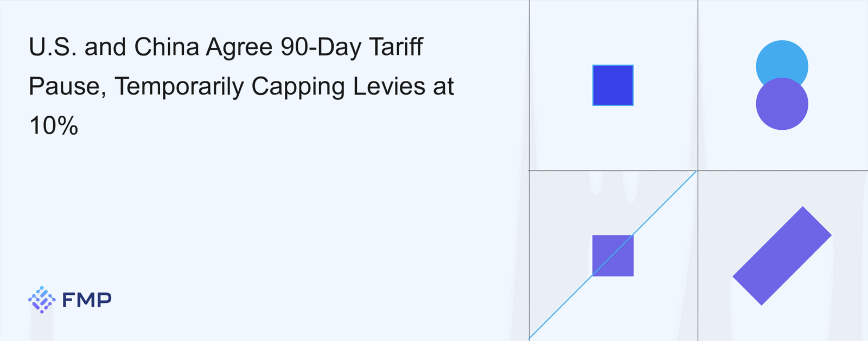This screenshot has height=341, width=868.
Task: Click "90-Day" in the headline
Action: pyautogui.click(x=321, y=47)
